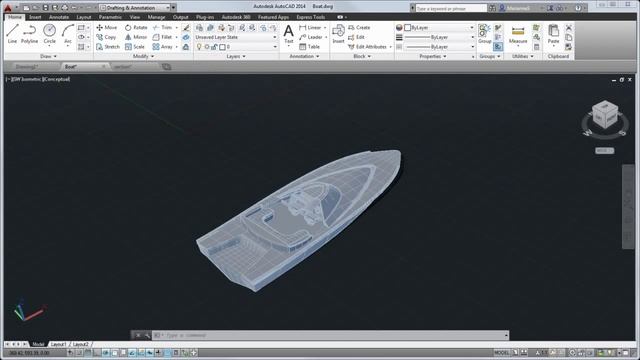The height and width of the screenshot is (360, 640).
Task: Open the Workspace dropdown Drafting & Annotation
Action: [135, 8]
